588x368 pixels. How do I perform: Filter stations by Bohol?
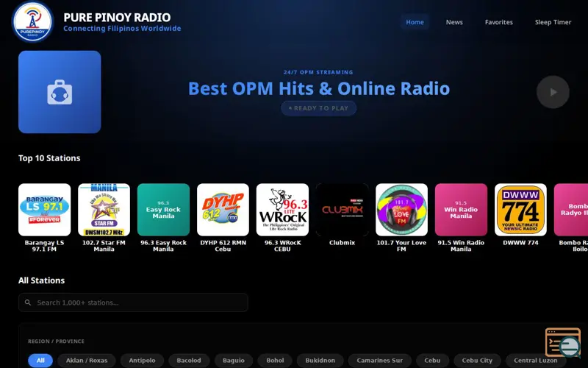(x=275, y=361)
